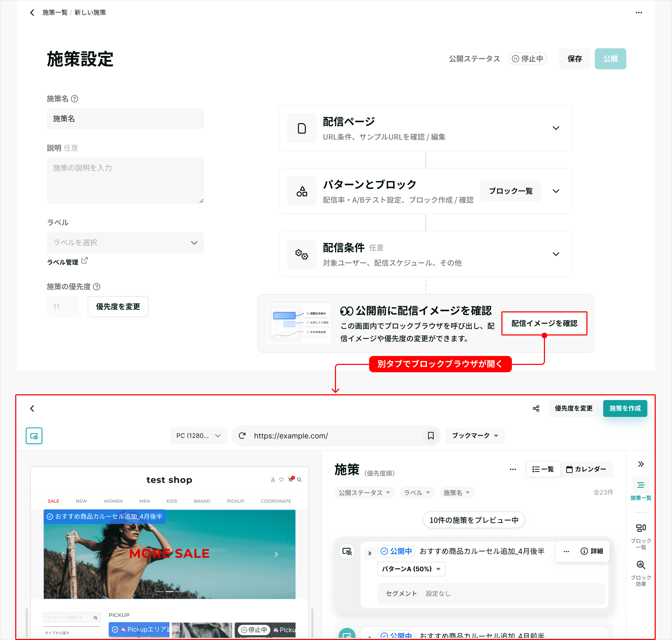The width and height of the screenshot is (672, 640).
Task: Click the help icon beside 施策の優先度
Action: click(97, 287)
